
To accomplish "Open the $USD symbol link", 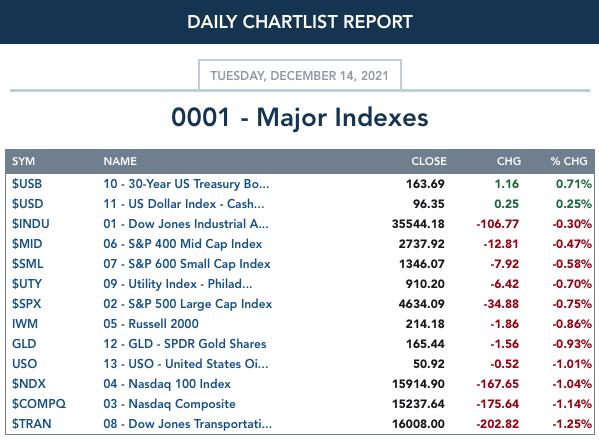I will 27,204.
